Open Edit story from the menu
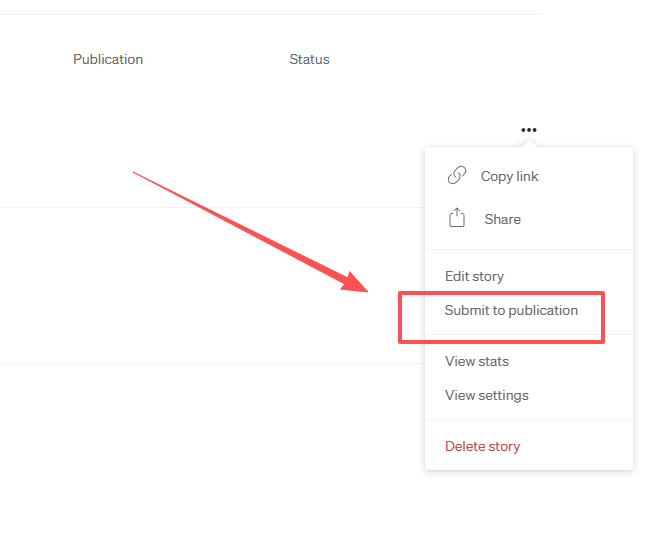668x538 pixels. pyautogui.click(x=474, y=276)
